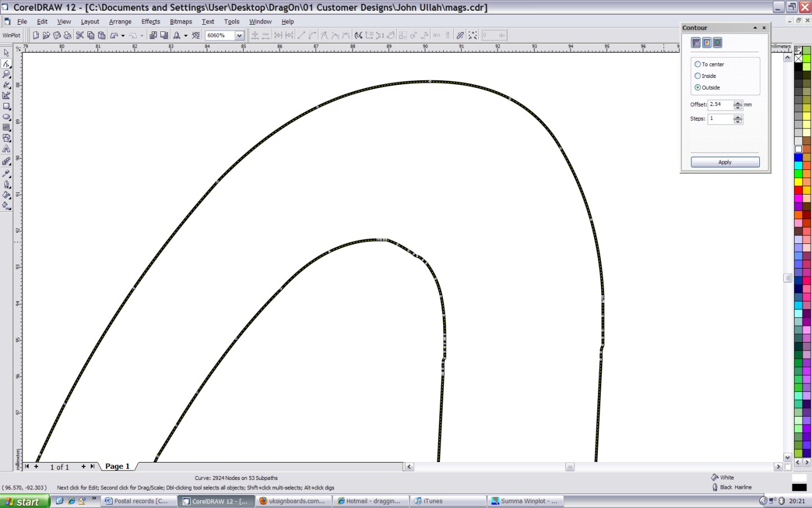Select the Pick tool in the toolbox
812x508 pixels.
[x=7, y=53]
